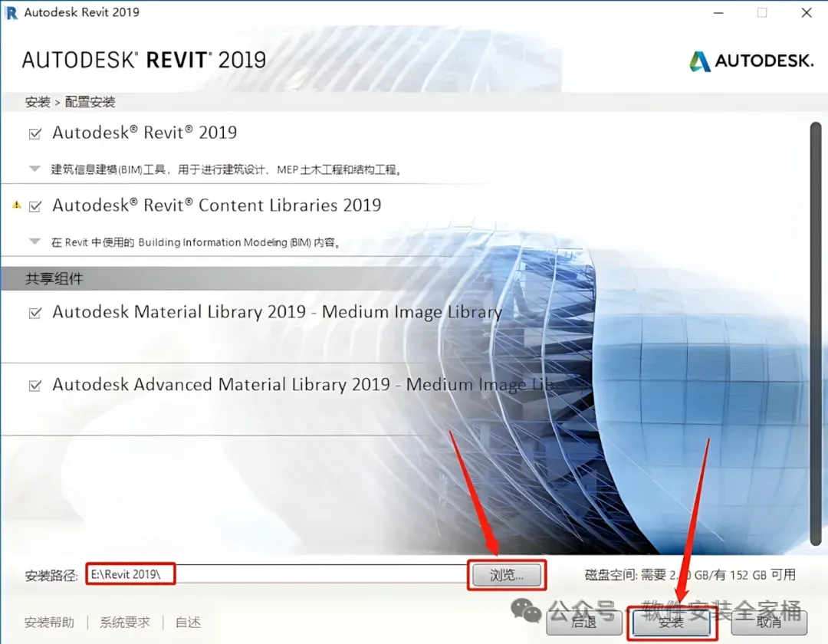This screenshot has height=644, width=828.
Task: Expand the Autodesk Revit 2019 configuration arrow
Action: click(34, 169)
